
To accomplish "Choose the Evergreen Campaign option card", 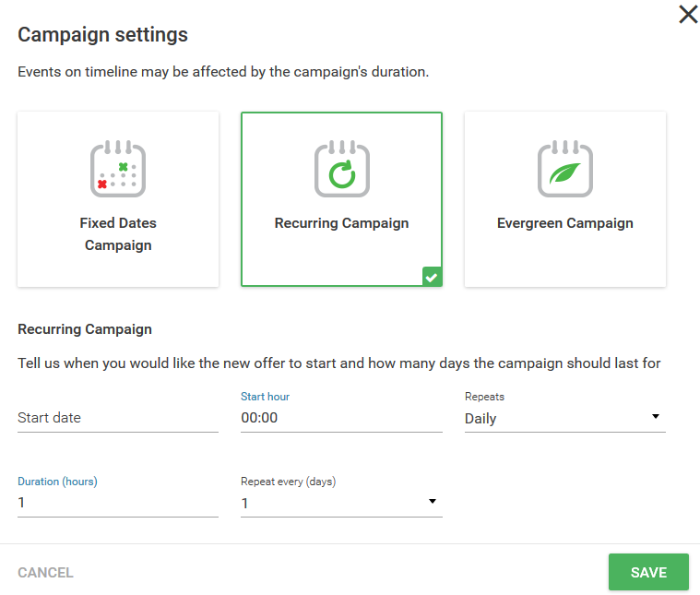I will pyautogui.click(x=565, y=199).
